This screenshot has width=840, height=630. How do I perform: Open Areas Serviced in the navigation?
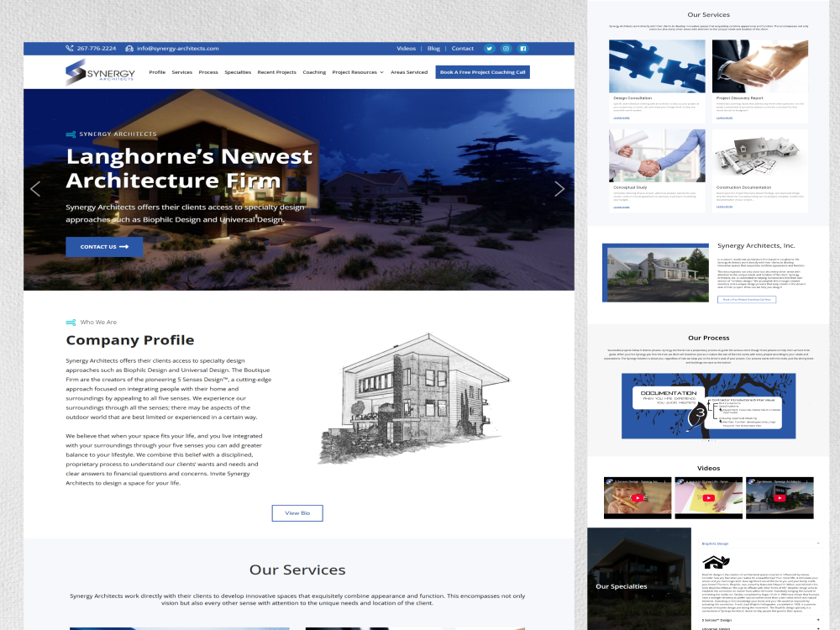tap(409, 72)
